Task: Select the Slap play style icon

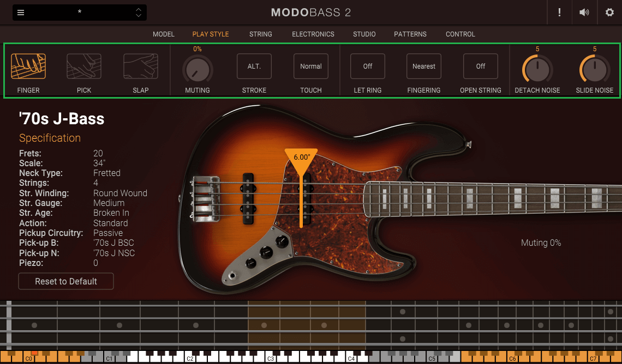Action: (x=140, y=66)
